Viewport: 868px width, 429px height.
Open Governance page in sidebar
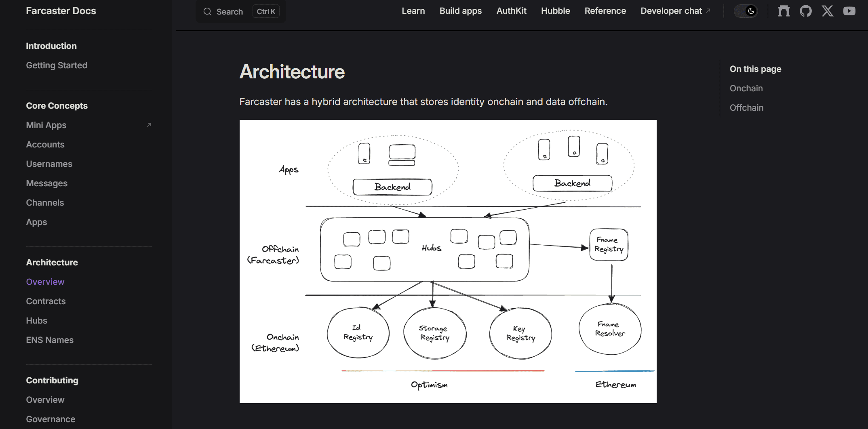[x=51, y=419]
